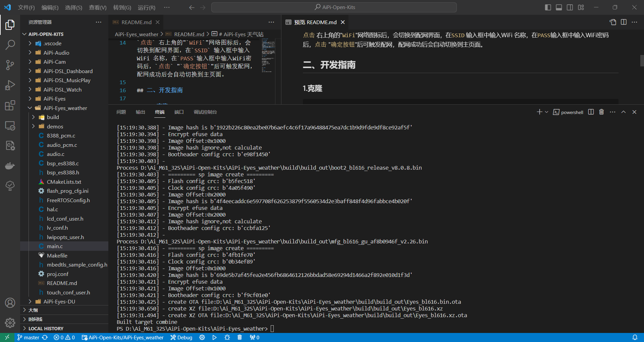
Task: Close the README.md editor tab
Action: 157,22
